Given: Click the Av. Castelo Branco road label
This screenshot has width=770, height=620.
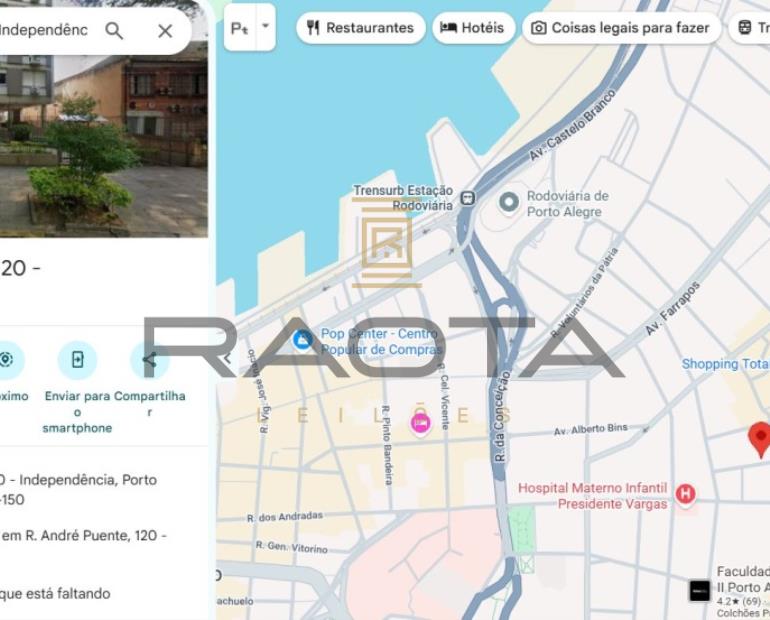Looking at the screenshot, I should (572, 125).
